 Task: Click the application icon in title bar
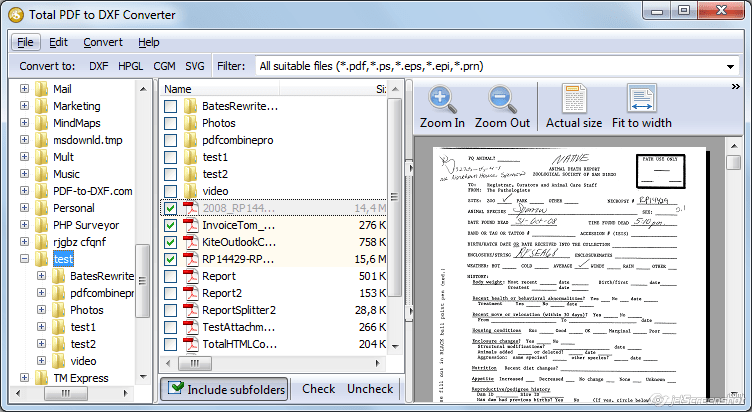(x=16, y=15)
